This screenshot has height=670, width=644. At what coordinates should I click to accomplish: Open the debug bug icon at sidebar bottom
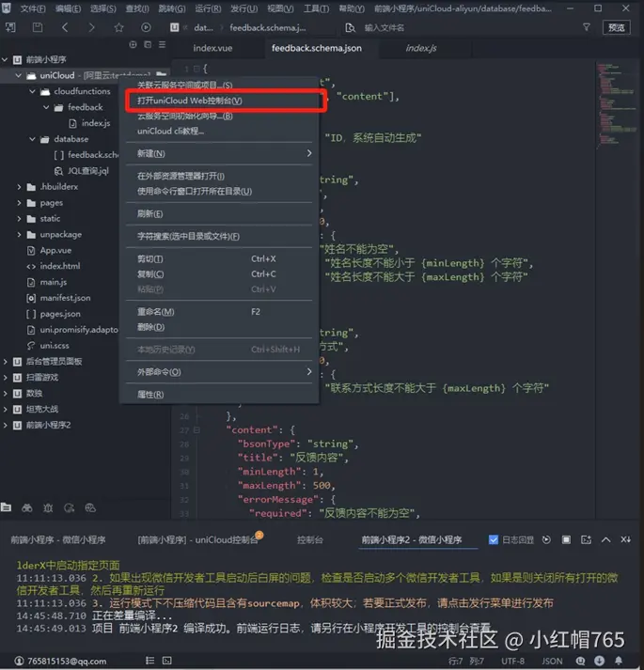[48, 507]
